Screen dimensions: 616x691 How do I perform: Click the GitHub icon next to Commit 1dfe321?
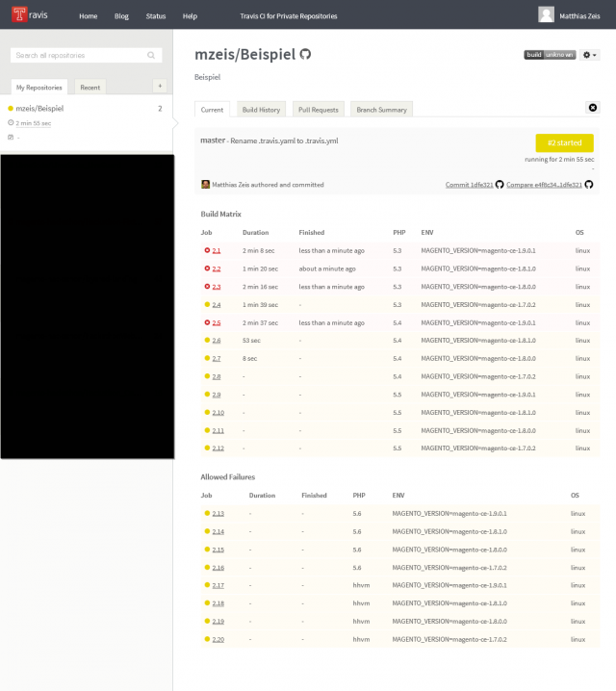point(500,185)
